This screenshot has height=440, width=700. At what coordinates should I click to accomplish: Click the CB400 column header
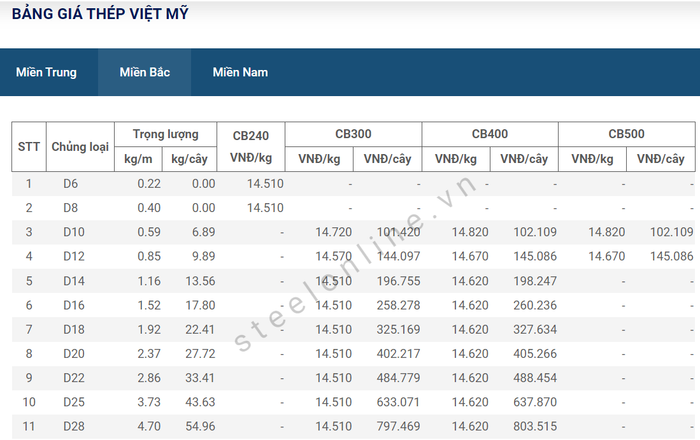click(490, 134)
